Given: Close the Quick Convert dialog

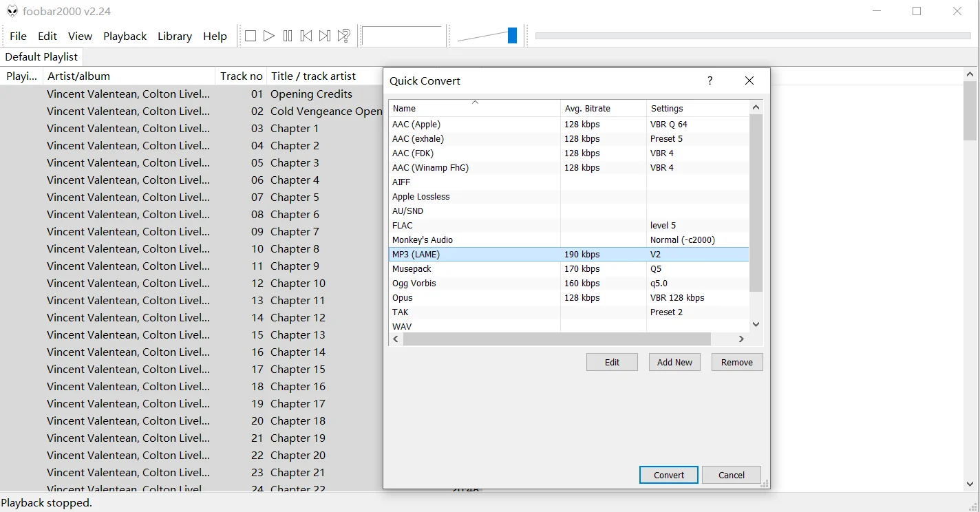Looking at the screenshot, I should coord(749,81).
